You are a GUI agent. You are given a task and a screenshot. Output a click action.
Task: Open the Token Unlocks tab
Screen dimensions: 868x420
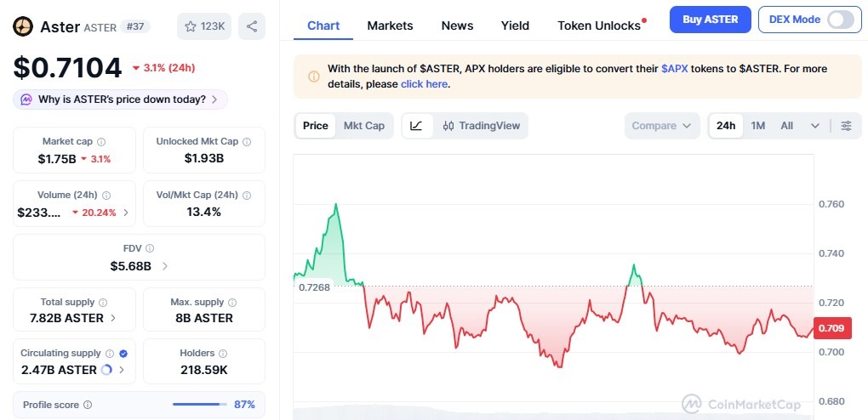[x=601, y=26]
